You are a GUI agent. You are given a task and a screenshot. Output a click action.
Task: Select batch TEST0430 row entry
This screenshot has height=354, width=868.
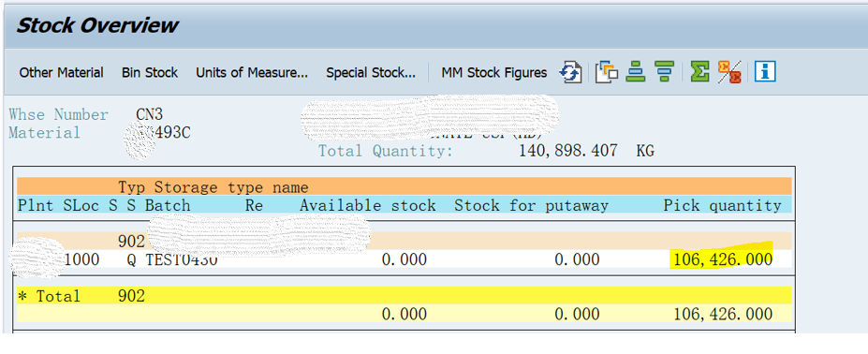tap(181, 259)
